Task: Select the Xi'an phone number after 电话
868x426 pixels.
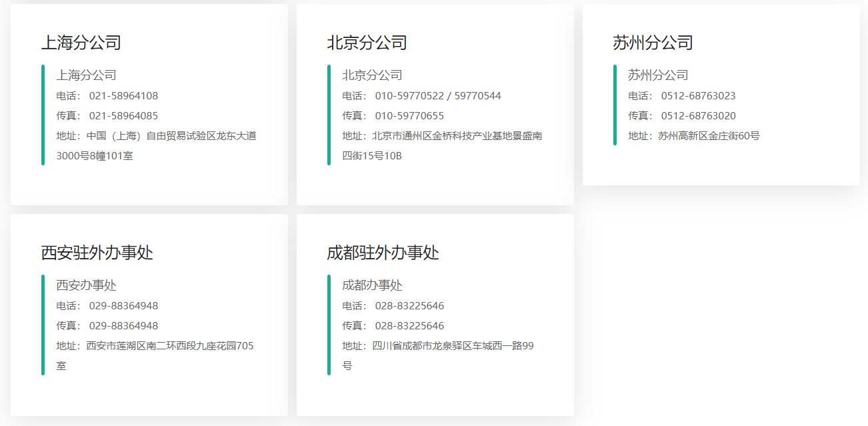Action: tap(123, 306)
